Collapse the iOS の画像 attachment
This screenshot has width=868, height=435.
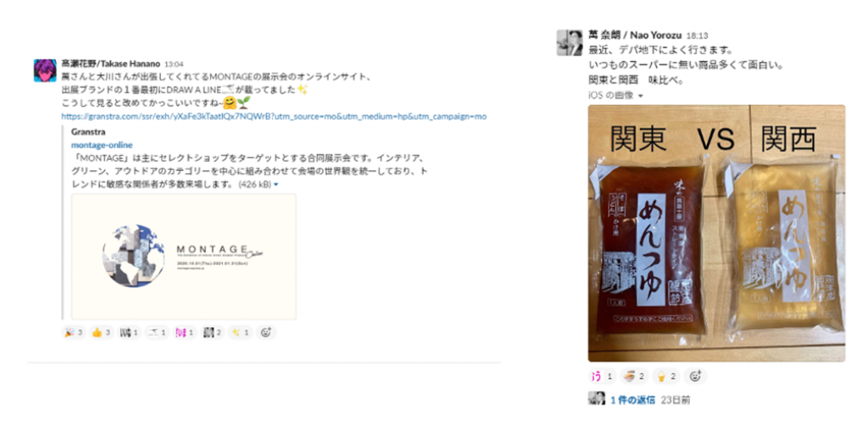(x=641, y=96)
